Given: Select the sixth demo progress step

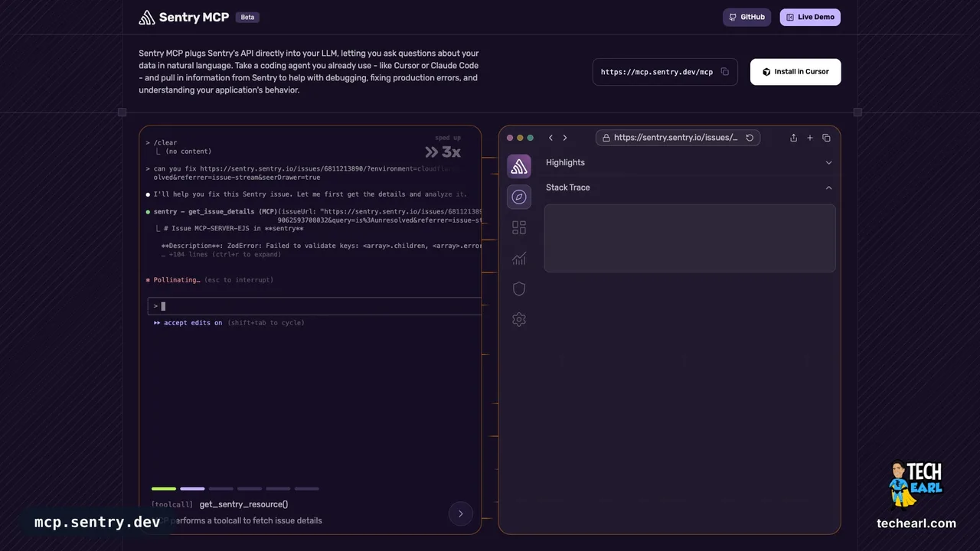Looking at the screenshot, I should point(307,488).
